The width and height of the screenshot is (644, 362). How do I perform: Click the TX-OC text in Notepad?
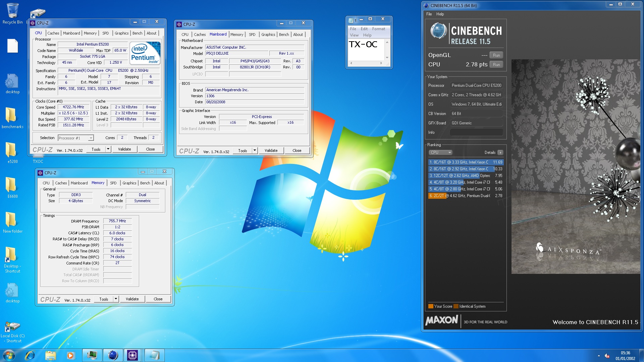[x=363, y=44]
